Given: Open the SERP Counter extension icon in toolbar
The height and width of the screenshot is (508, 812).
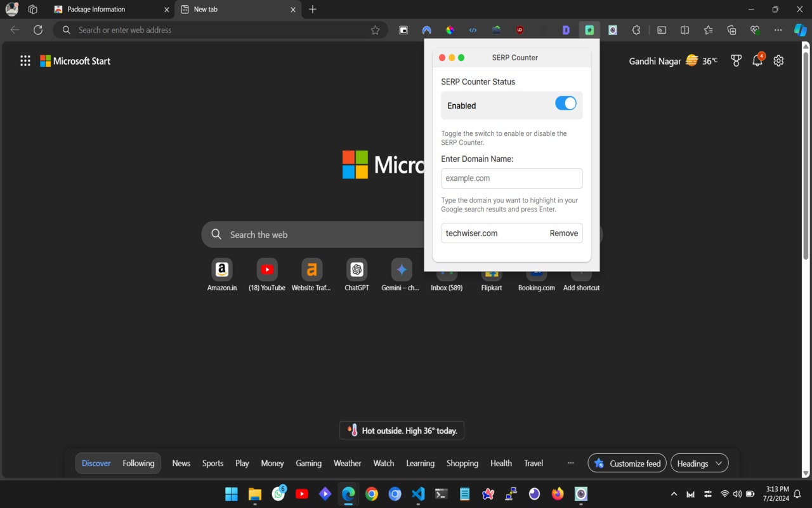Looking at the screenshot, I should click(x=589, y=30).
